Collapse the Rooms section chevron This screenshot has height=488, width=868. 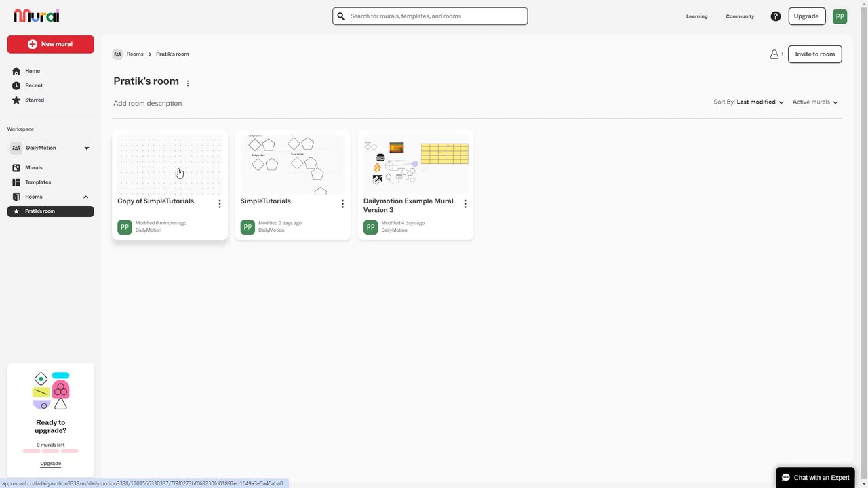85,197
